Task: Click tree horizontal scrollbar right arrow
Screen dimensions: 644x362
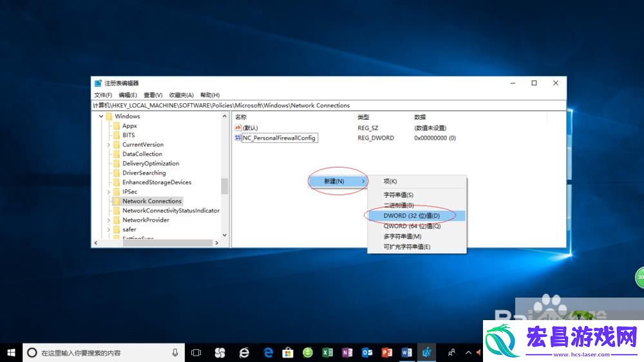Action: (216, 243)
